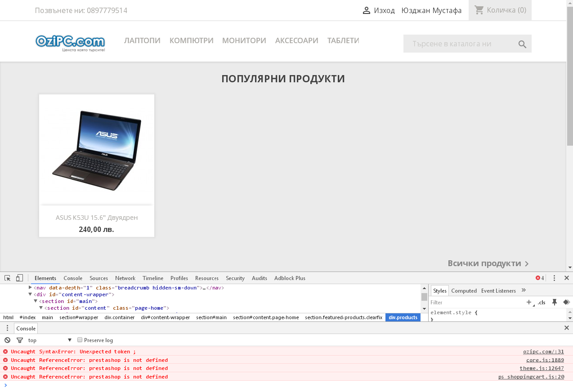Select section#wrapper in the DOM breadcrumb
The image size is (573, 392).
tap(79, 317)
